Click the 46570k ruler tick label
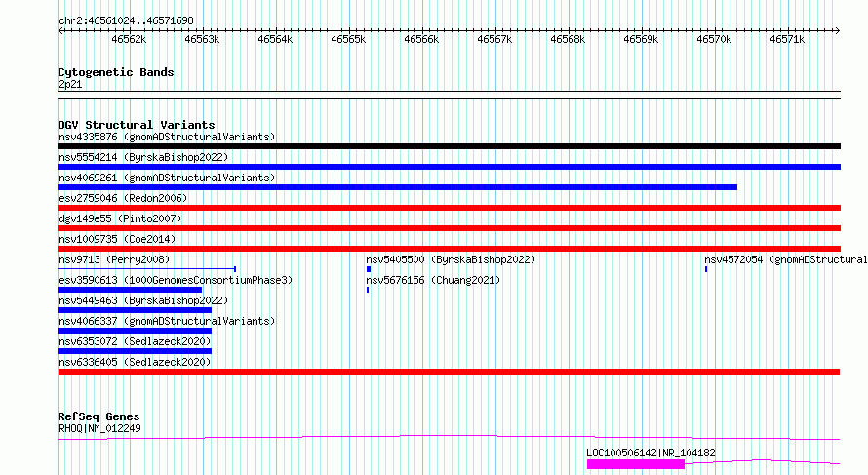The height and width of the screenshot is (475, 868). click(x=714, y=40)
